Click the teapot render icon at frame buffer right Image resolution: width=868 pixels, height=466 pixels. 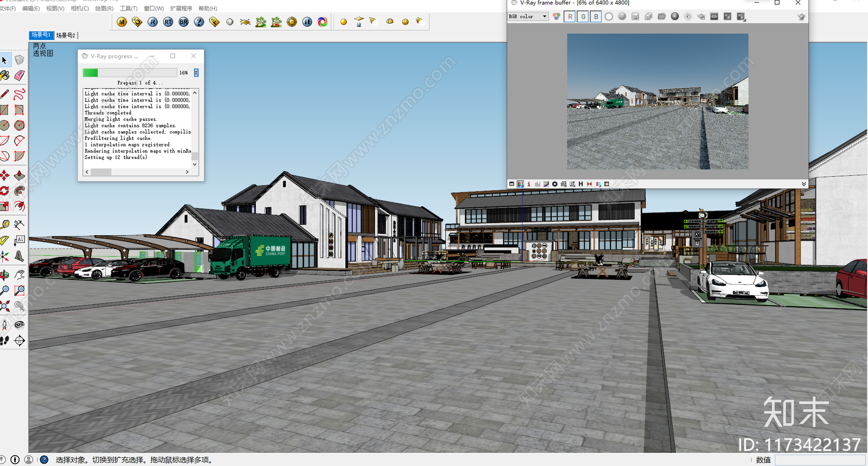(x=801, y=17)
